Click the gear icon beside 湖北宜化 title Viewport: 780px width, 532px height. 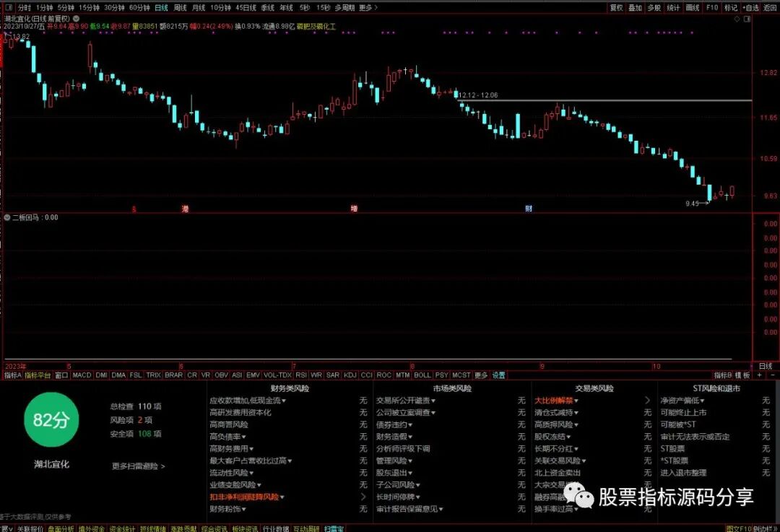click(76, 18)
